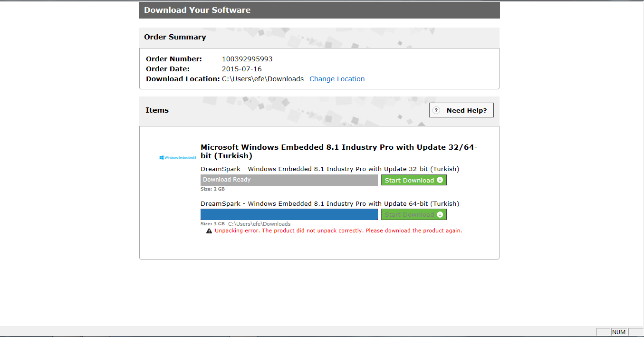The image size is (644, 337).
Task: Click the DreamSpark 64-bit (Turkish) item label
Action: pyautogui.click(x=330, y=203)
